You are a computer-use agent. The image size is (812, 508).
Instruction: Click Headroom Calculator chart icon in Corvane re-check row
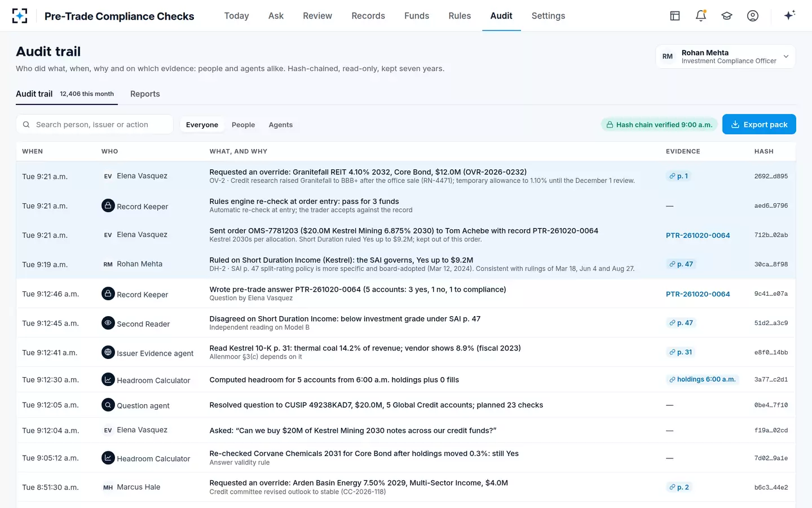[x=108, y=458]
